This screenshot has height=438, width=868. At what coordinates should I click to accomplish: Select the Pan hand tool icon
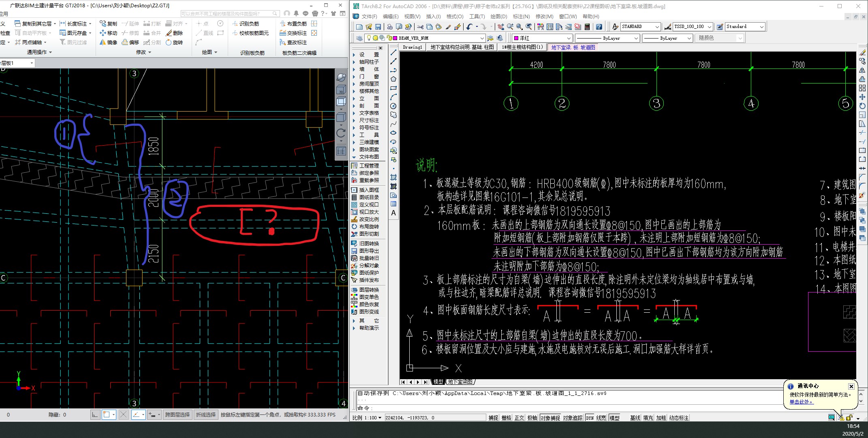[x=501, y=27]
